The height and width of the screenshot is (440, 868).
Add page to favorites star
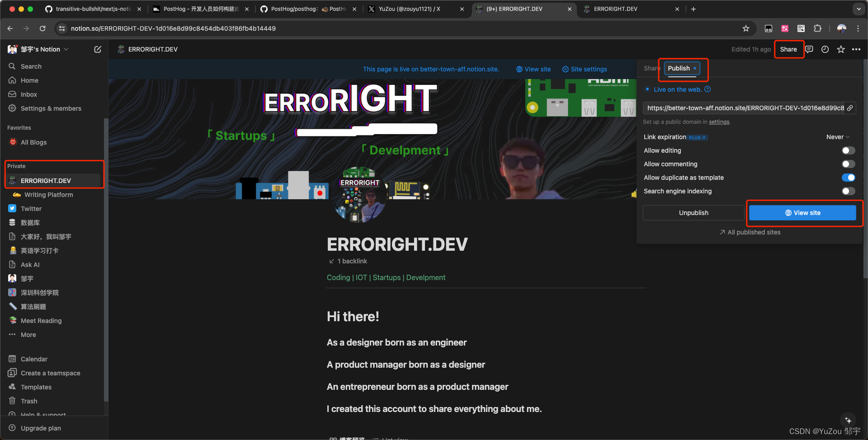point(841,49)
